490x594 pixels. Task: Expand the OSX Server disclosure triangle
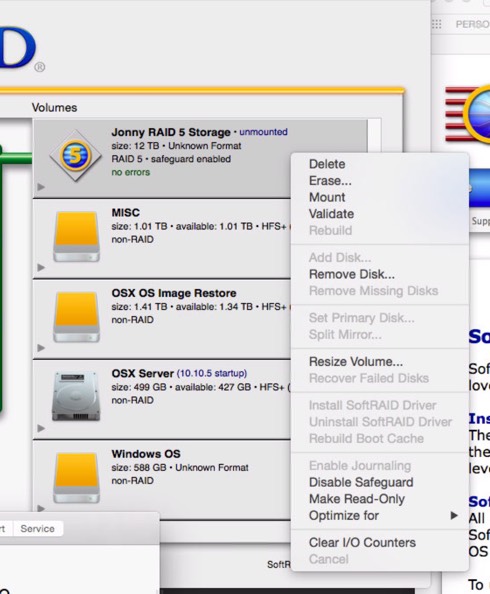point(41,428)
